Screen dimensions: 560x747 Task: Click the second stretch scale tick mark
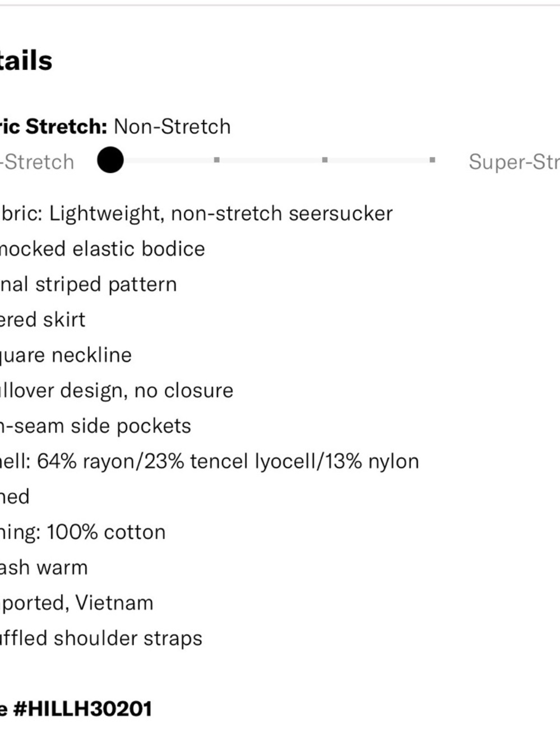click(216, 160)
